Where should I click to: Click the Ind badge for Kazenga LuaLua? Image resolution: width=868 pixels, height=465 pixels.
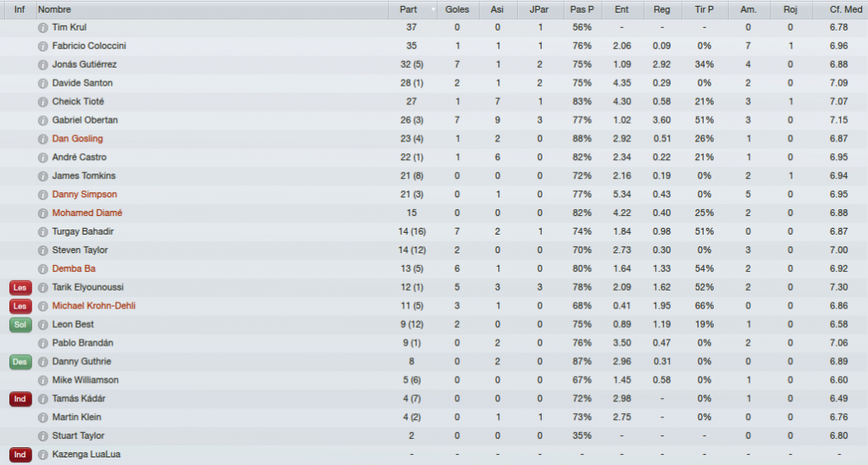(20, 455)
